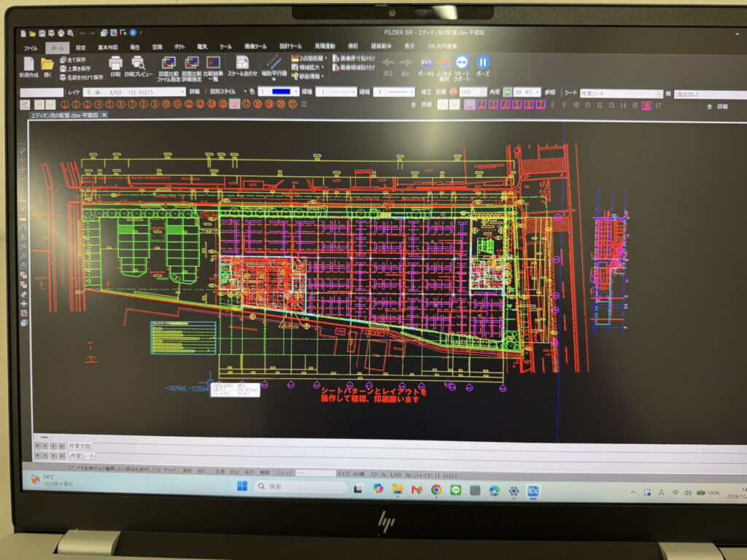Switch to 衛生 ribbon tab
This screenshot has width=747, height=560.
[135, 47]
